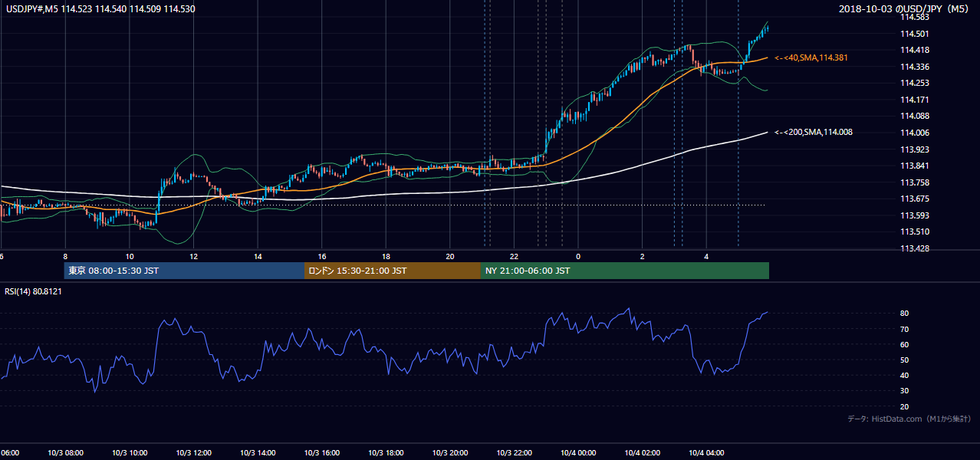Click hour label 12 on chart time axis

click(x=194, y=256)
